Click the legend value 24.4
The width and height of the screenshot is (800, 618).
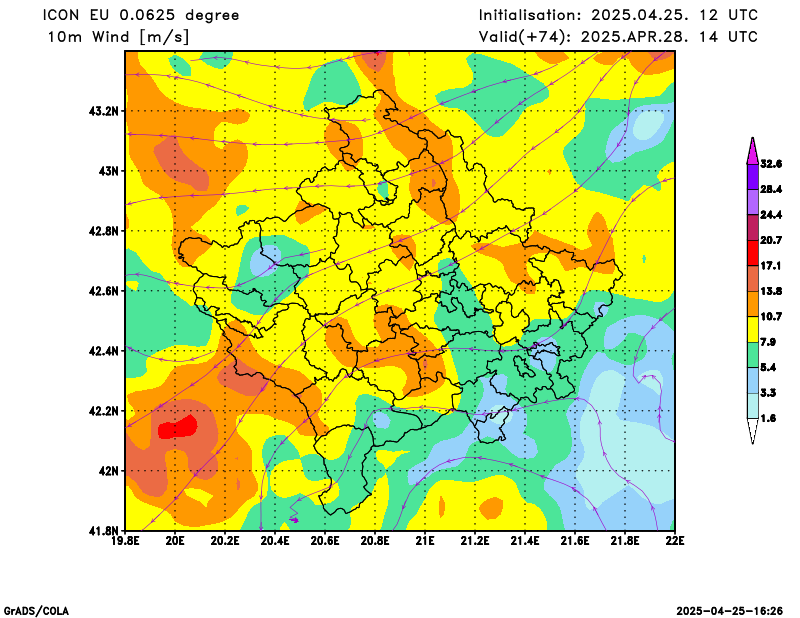(771, 215)
